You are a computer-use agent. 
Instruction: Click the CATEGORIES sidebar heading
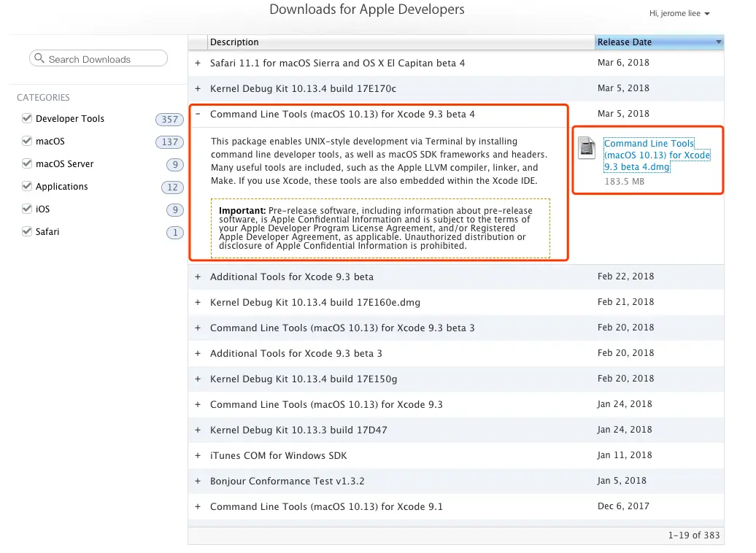[x=43, y=97]
